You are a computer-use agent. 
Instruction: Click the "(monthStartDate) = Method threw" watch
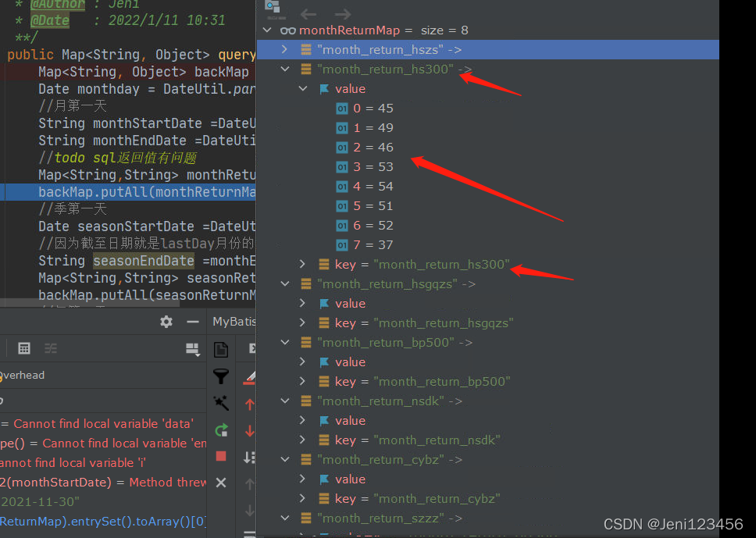point(103,482)
